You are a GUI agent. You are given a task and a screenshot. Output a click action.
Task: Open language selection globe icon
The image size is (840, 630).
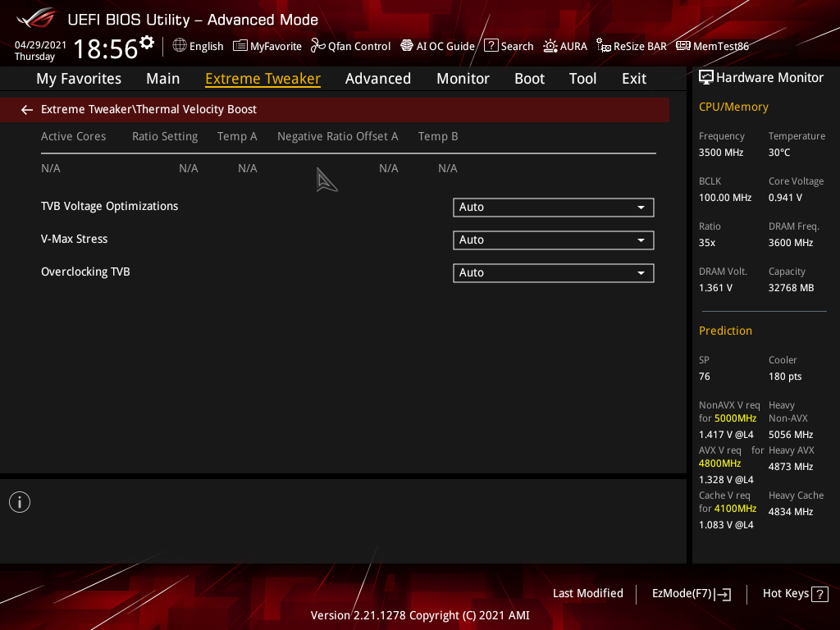tap(180, 46)
